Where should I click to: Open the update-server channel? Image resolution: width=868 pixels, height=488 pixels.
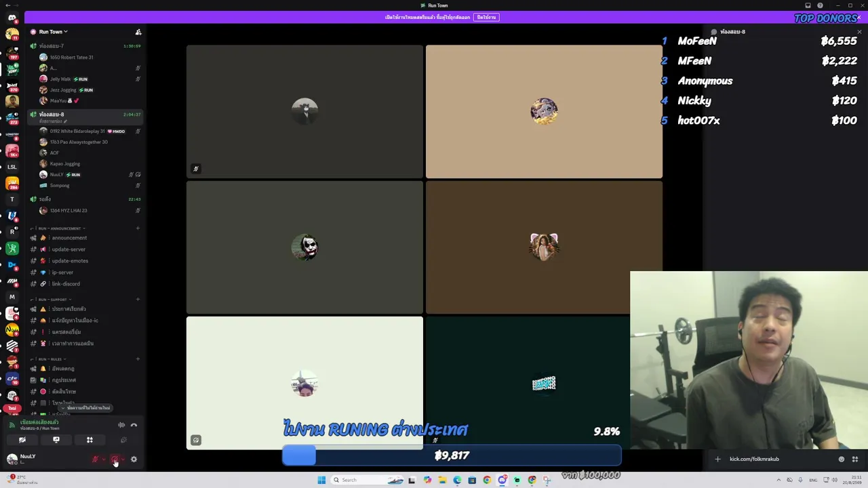[x=68, y=249]
